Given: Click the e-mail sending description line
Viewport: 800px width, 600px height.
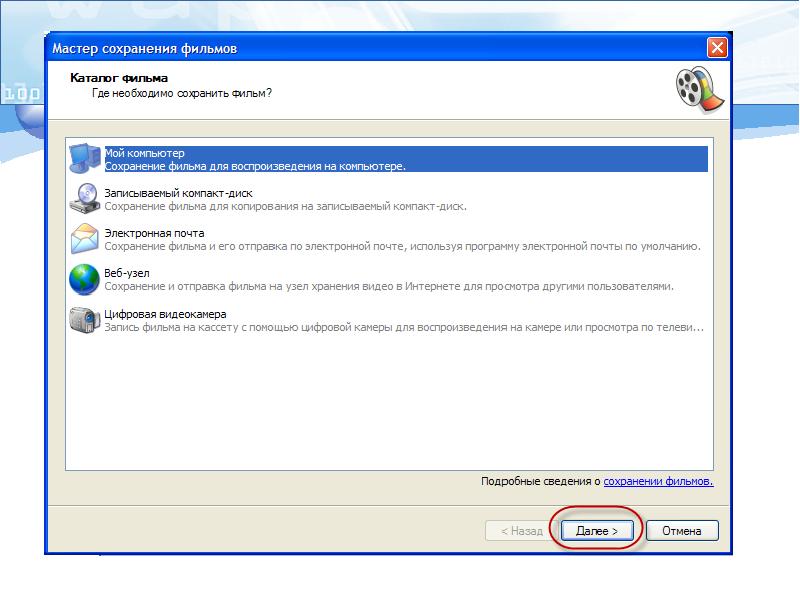Looking at the screenshot, I should [x=402, y=246].
